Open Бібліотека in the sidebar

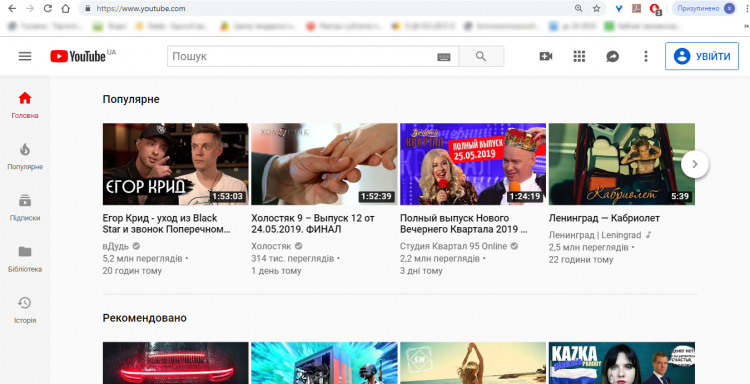25,259
